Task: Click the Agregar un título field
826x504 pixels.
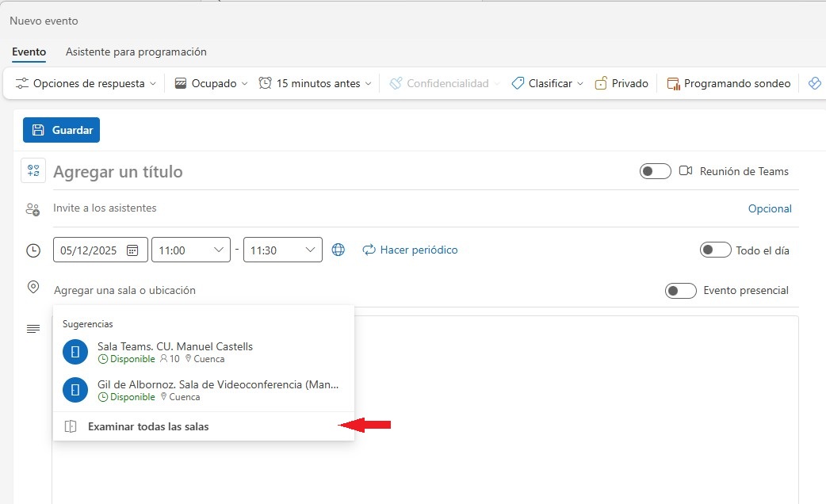Action: 317,171
